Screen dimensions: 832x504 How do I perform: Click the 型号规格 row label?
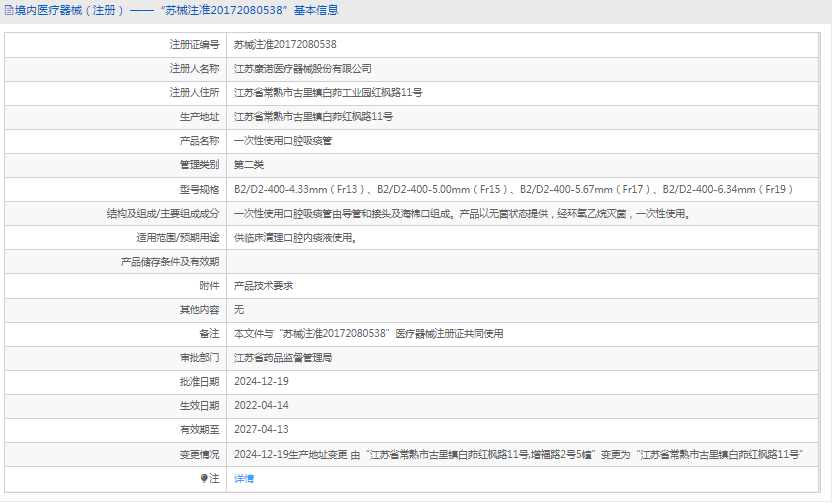pos(200,189)
